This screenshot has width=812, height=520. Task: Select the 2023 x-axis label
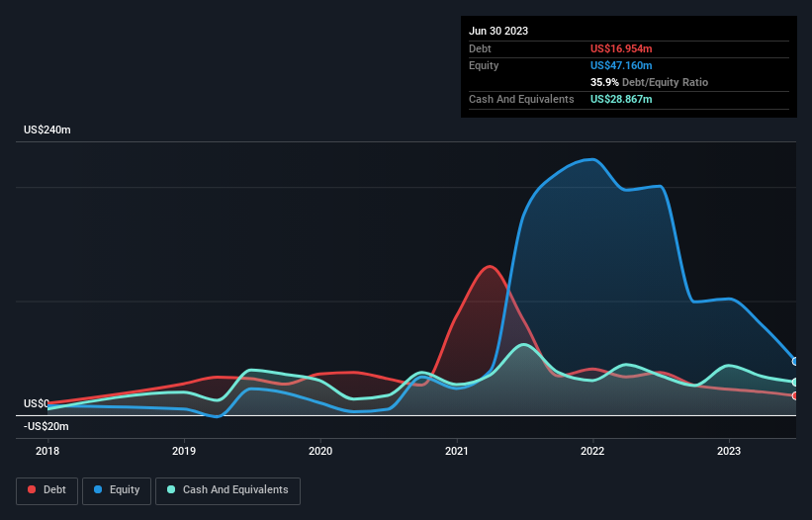pyautogui.click(x=729, y=451)
